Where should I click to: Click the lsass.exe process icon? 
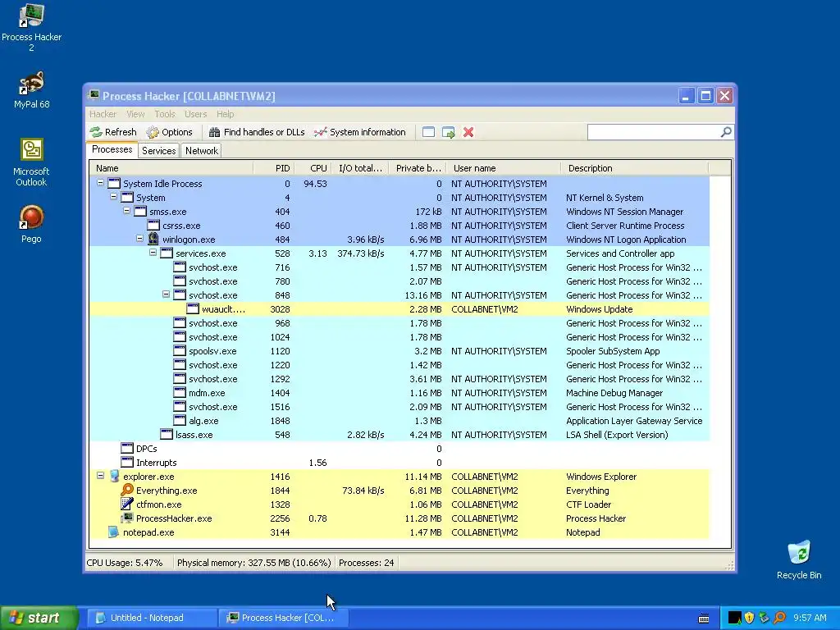(167, 435)
